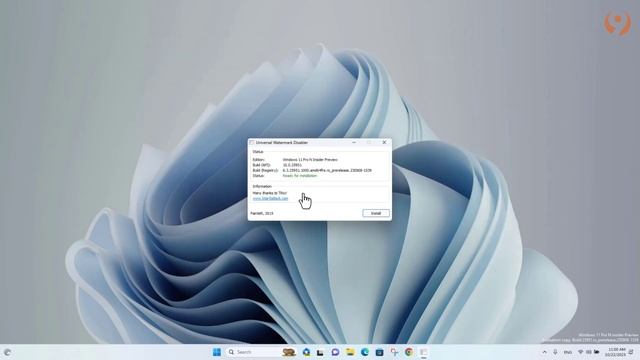The image size is (640, 360).
Task: Switch the ENG input language indicator
Action: pos(568,352)
